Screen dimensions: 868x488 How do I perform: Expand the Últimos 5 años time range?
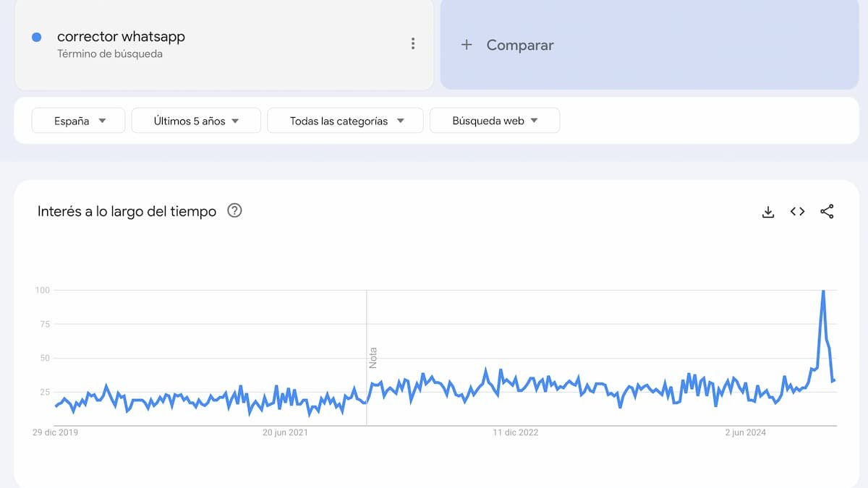pos(196,121)
